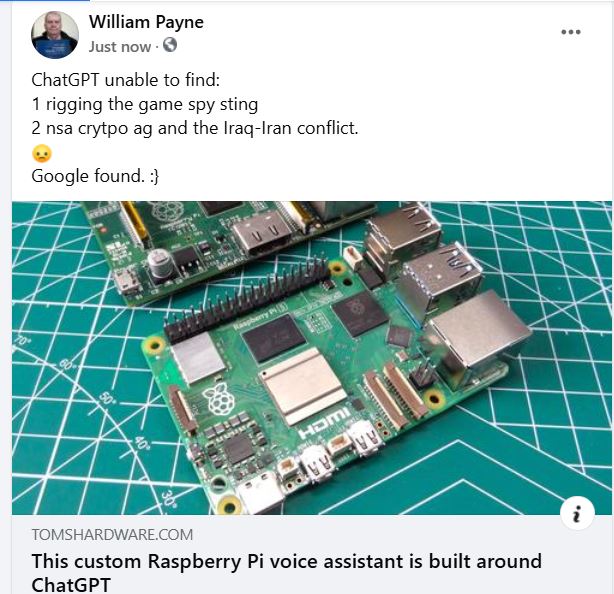
Task: Open the Raspberry Pi voice assistant headline
Action: point(287,572)
